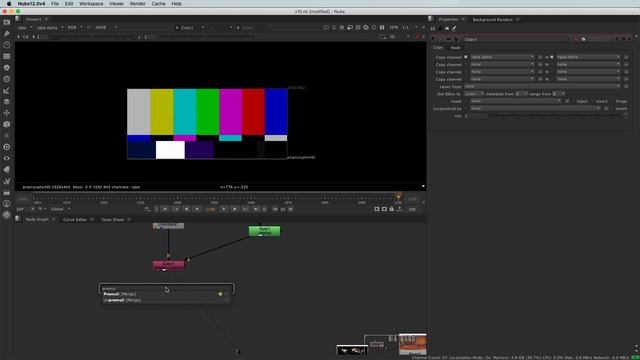Screen dimensions: 640x360
Task: Open the Color nodes toolbar icon
Action: (x=7, y=68)
